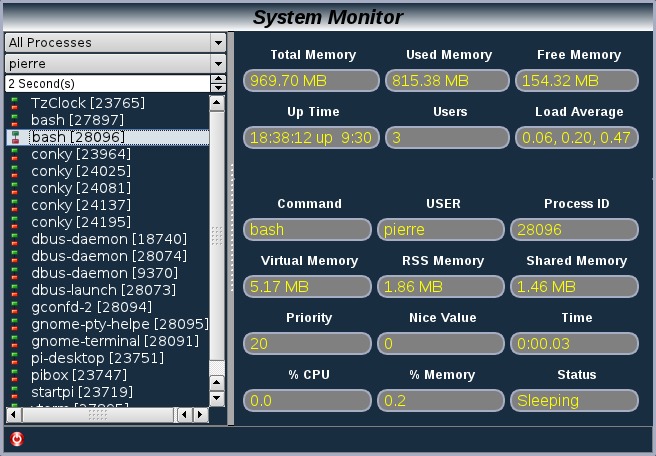Screen dimensions: 656x456
Task: Select conky [23964] process
Action: 80,154
